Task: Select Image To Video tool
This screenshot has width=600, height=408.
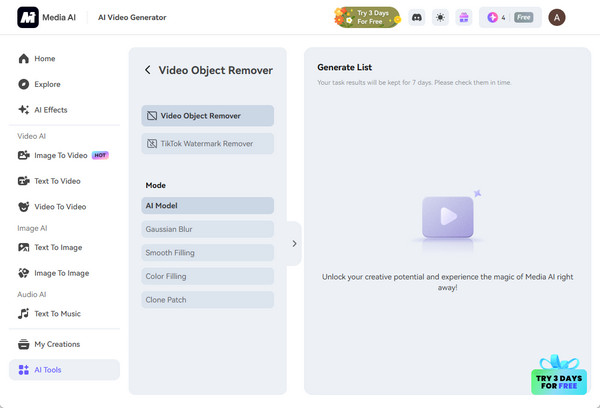Action: coord(64,155)
